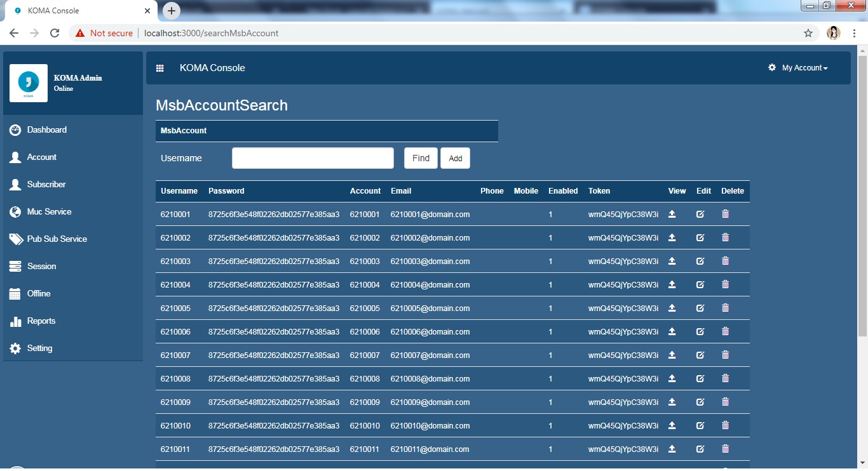Click the Add button to create an account
Screen dimensions: 868x471
455,158
